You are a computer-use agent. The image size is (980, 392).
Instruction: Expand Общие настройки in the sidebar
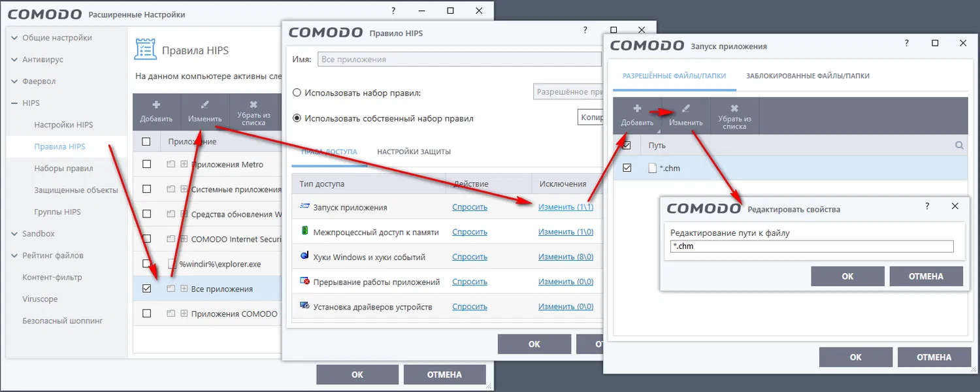point(15,38)
